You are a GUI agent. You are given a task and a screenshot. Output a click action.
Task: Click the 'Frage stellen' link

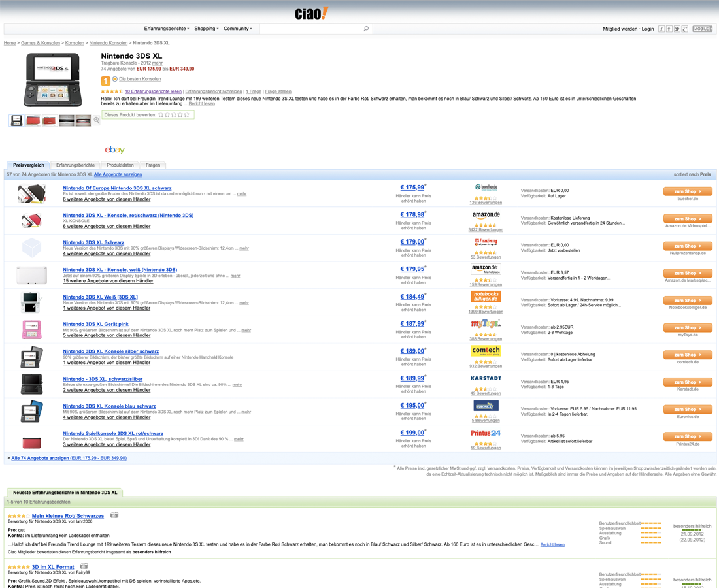point(278,91)
